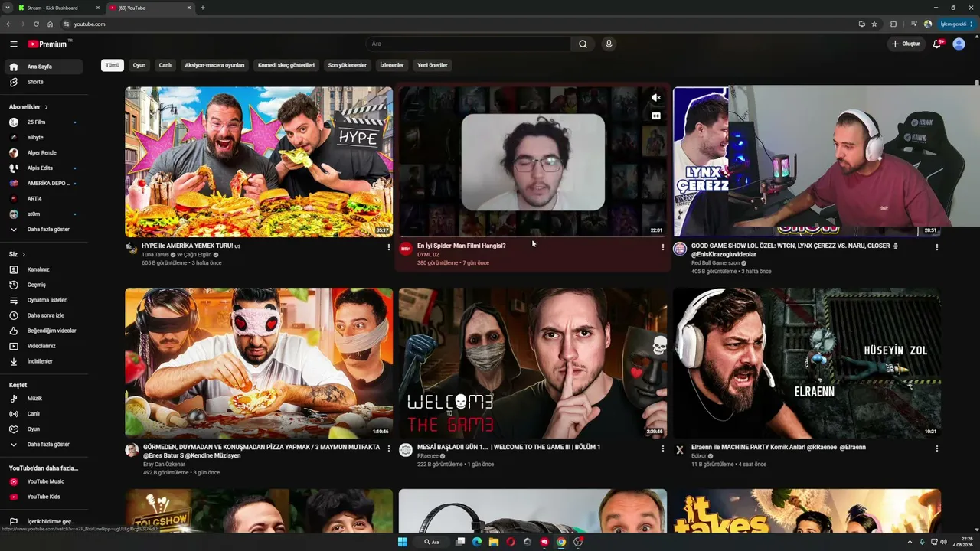The image size is (980, 551).
Task: Open video title En İyi Spider-Man Filmi Hangisi?
Action: click(461, 246)
